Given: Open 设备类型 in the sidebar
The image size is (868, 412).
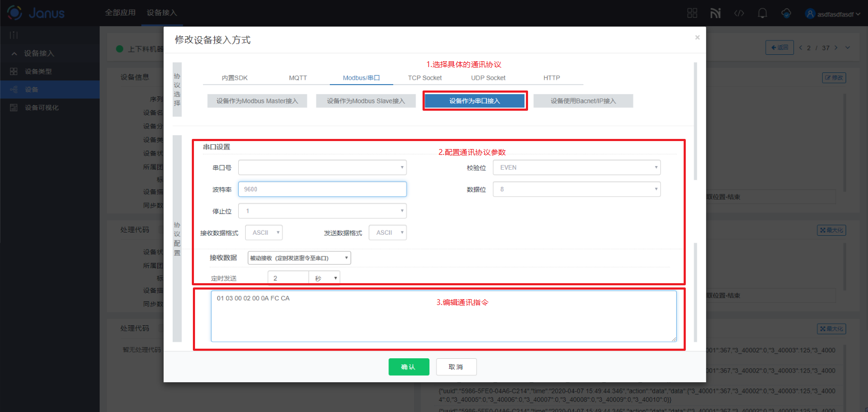Looking at the screenshot, I should (x=50, y=71).
